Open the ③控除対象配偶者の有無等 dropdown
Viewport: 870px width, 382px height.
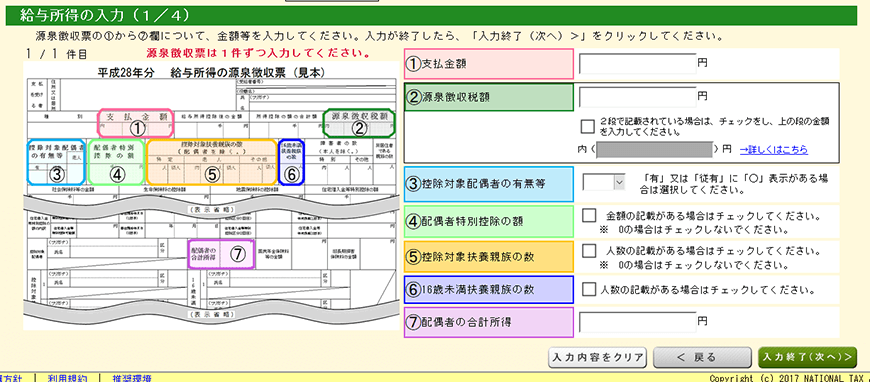[x=604, y=182]
